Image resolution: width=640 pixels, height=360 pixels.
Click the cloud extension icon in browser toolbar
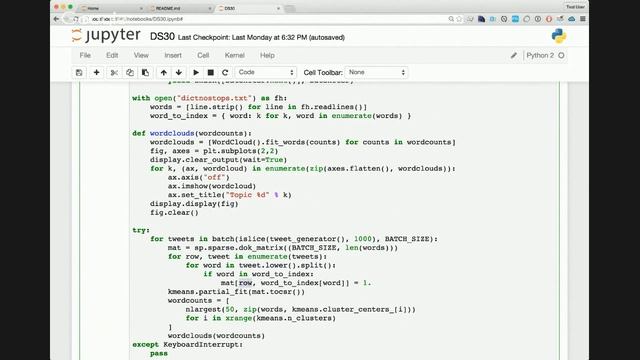(571, 19)
